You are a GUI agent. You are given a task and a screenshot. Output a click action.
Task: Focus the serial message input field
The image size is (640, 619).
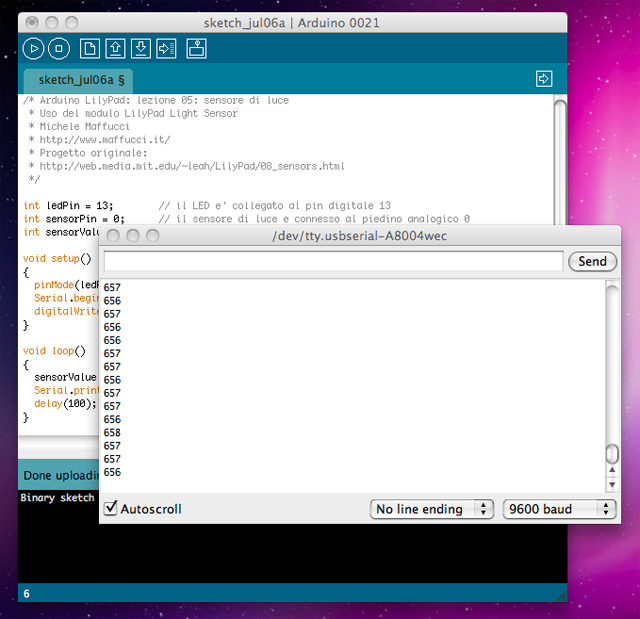[333, 261]
